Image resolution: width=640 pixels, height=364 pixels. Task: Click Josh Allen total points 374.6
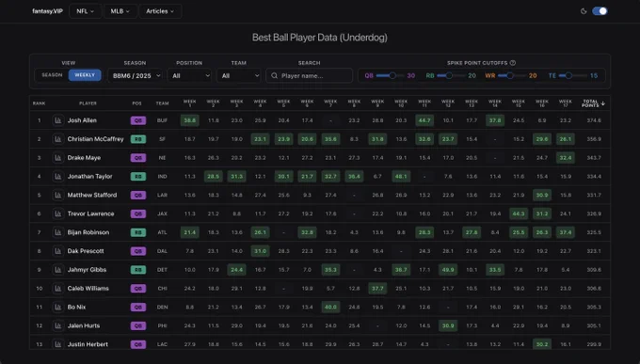click(594, 120)
